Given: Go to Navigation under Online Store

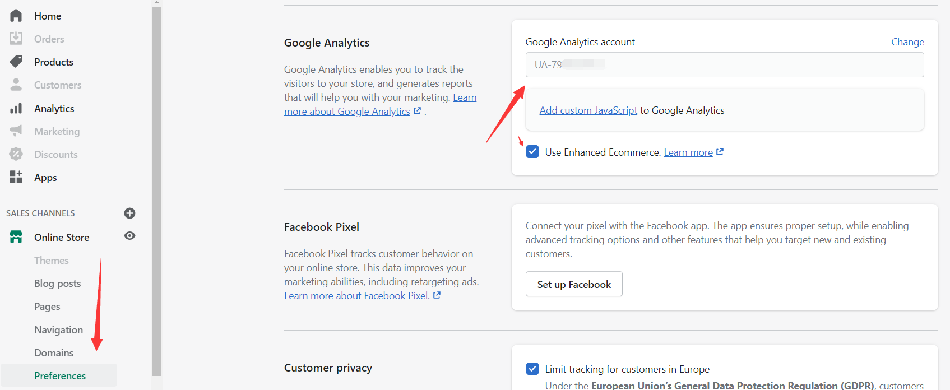Looking at the screenshot, I should (58, 329).
